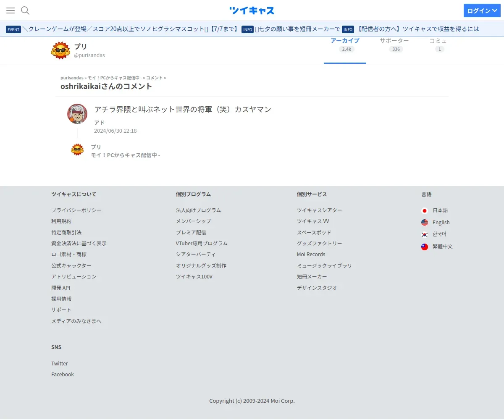The image size is (504, 420).
Task: Click the Taiwan flag icon
Action: [x=425, y=247]
